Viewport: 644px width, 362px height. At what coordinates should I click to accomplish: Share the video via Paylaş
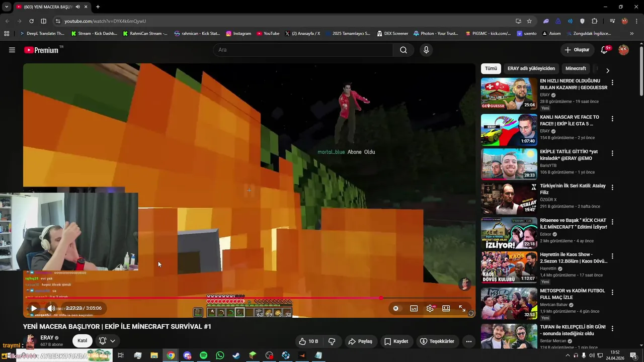pos(361,341)
